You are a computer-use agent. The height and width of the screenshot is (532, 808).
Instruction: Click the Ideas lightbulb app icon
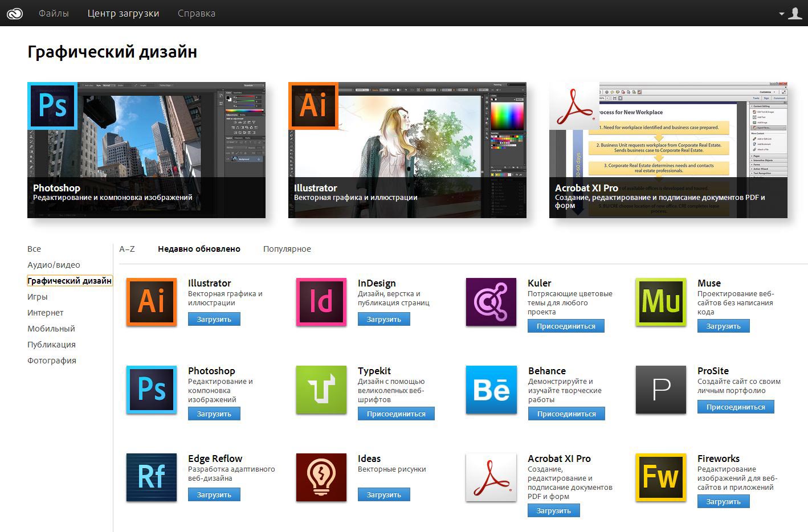pos(321,477)
